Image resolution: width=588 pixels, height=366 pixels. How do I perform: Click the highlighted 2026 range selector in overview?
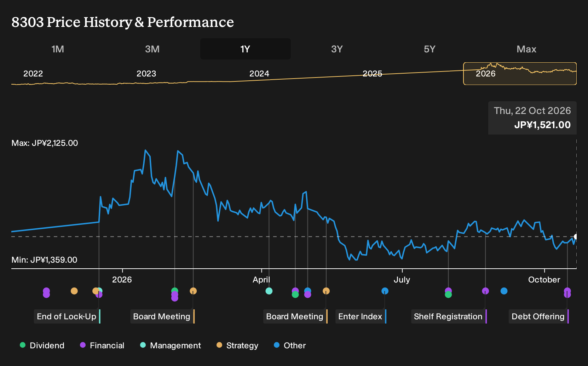pyautogui.click(x=520, y=74)
